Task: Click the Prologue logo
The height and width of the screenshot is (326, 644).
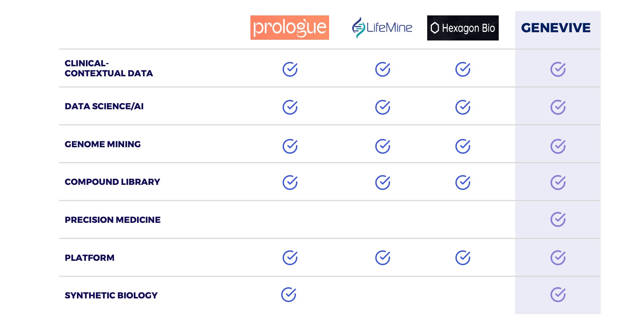Action: click(x=289, y=28)
